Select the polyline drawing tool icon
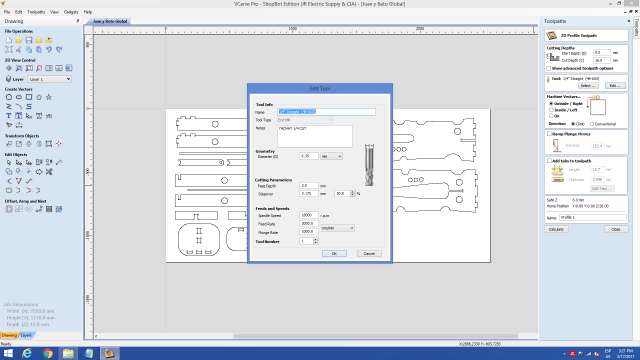 tap(9, 107)
